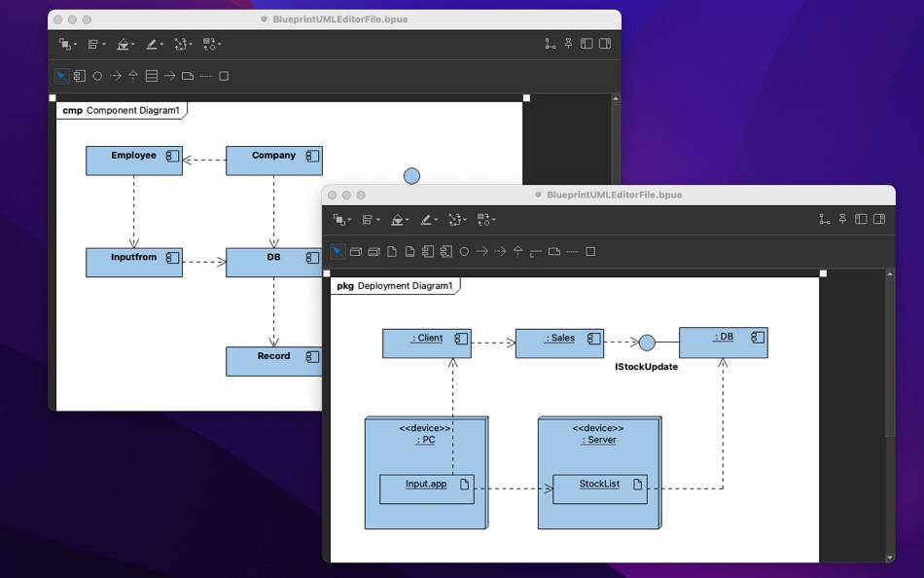This screenshot has height=578, width=924.
Task: Select dotted note-link tool in Component Diagram window
Action: (205, 76)
